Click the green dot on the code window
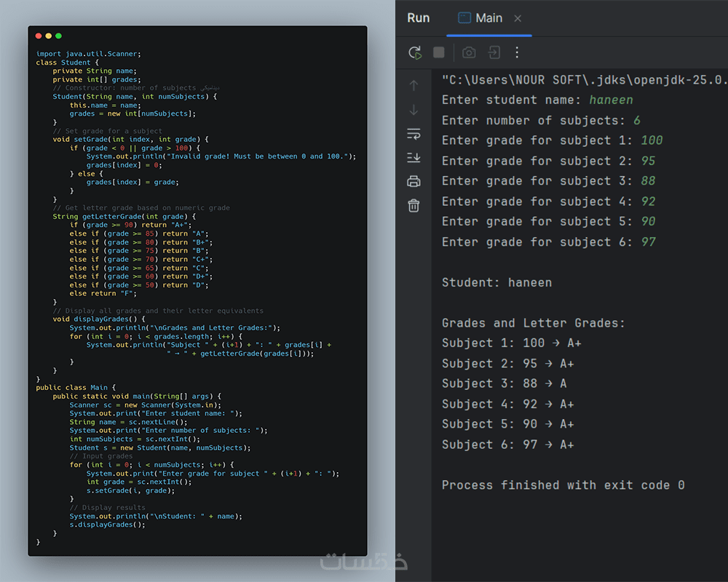 (x=58, y=36)
